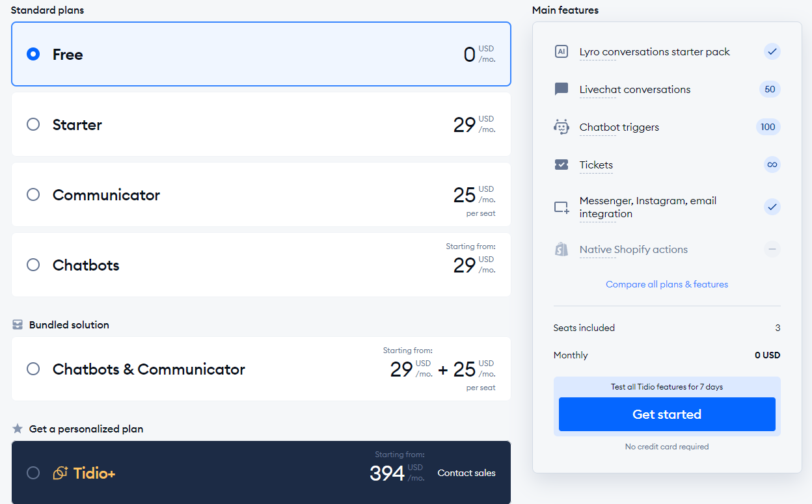Viewport: 812px width, 504px height.
Task: Click the robot icon for Chatbot triggers
Action: point(562,127)
